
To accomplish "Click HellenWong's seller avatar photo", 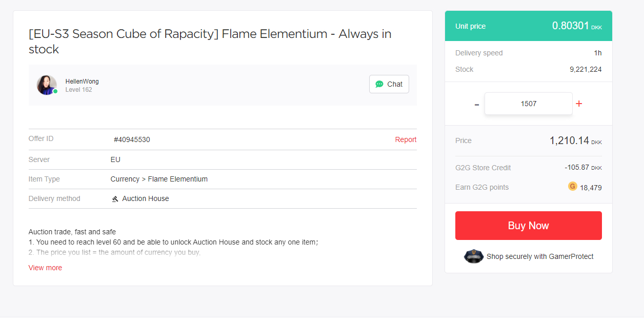I will click(46, 85).
